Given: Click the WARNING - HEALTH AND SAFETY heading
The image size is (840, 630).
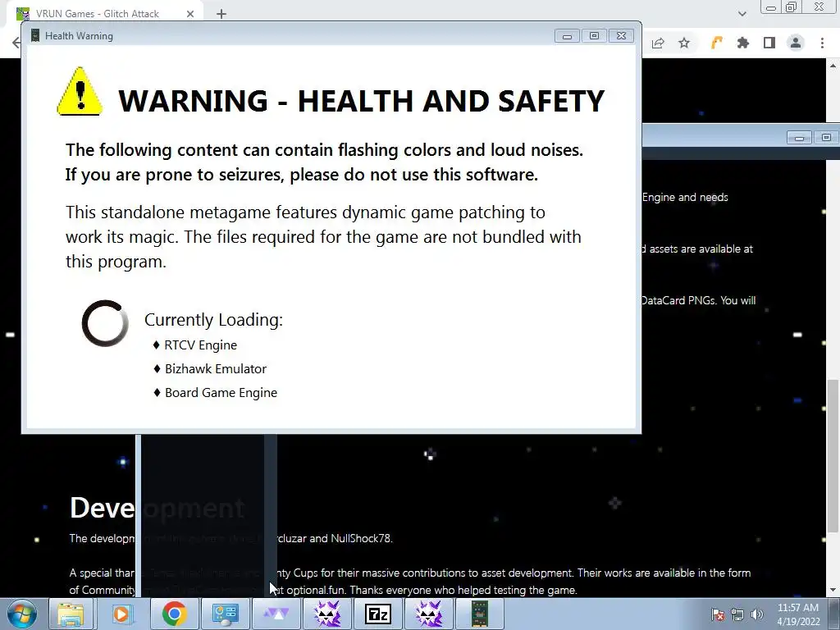Looking at the screenshot, I should coord(361,101).
